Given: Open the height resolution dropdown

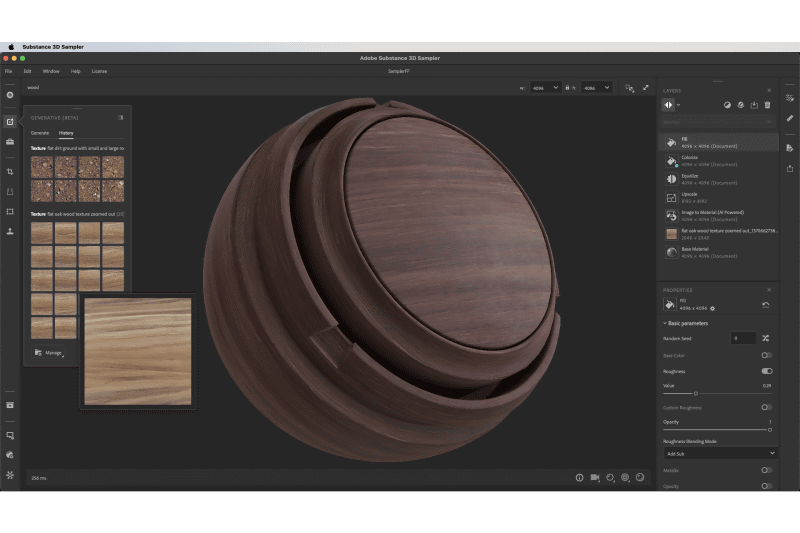Looking at the screenshot, I should (596, 88).
